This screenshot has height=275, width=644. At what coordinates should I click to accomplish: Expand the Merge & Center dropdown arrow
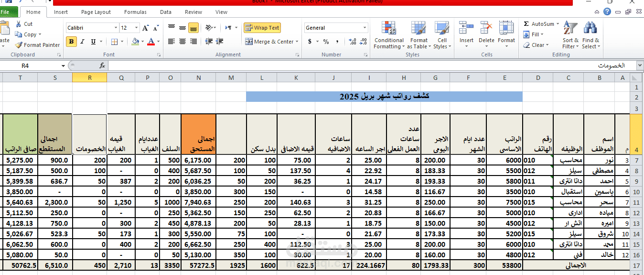tap(297, 42)
